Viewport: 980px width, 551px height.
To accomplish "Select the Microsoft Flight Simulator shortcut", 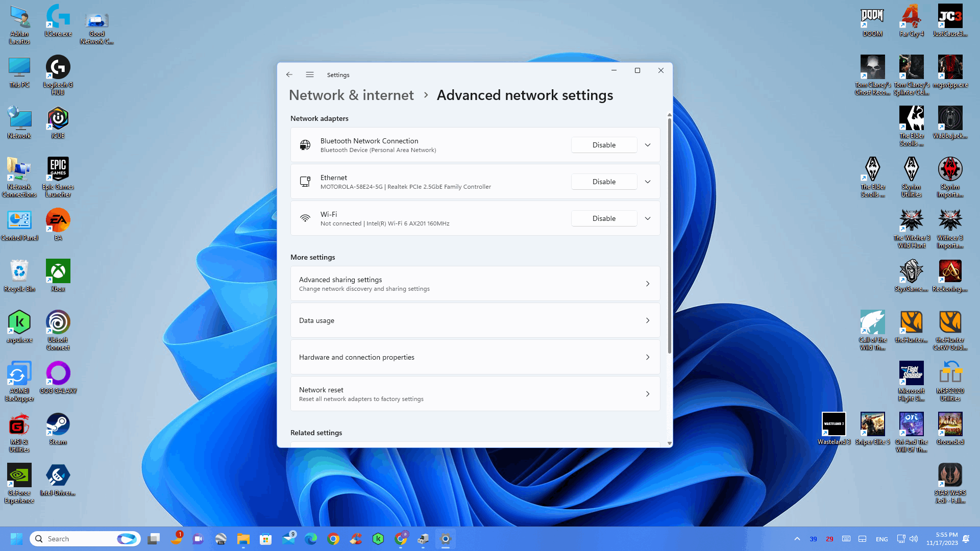I will [x=912, y=381].
